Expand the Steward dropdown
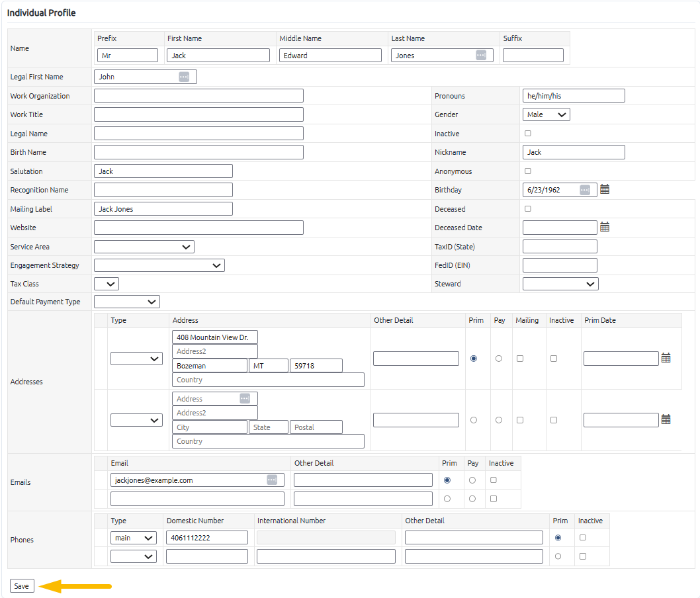 (560, 284)
